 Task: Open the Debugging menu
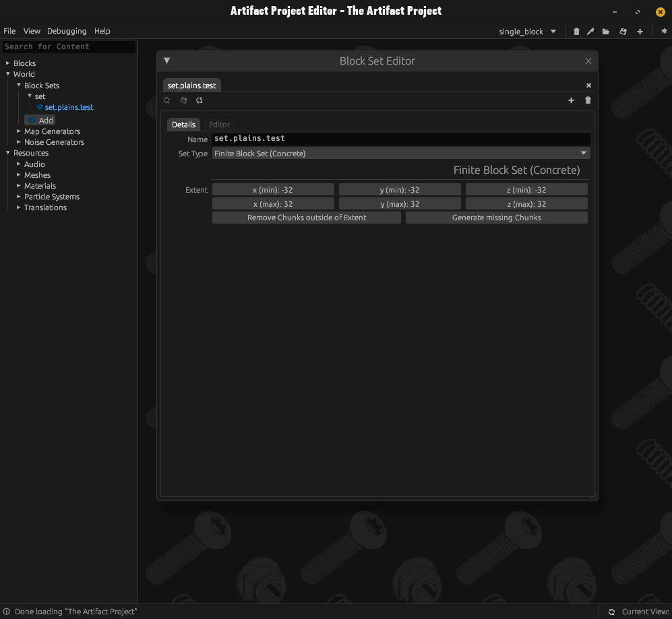click(x=67, y=31)
